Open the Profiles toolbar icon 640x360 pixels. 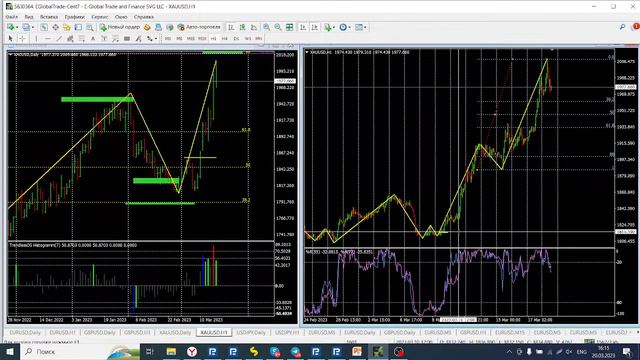click(x=26, y=27)
